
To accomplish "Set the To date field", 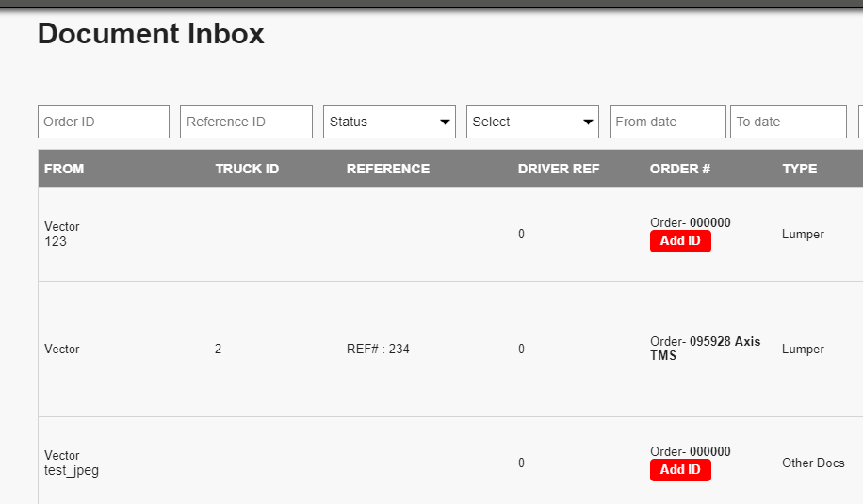I will (789, 122).
